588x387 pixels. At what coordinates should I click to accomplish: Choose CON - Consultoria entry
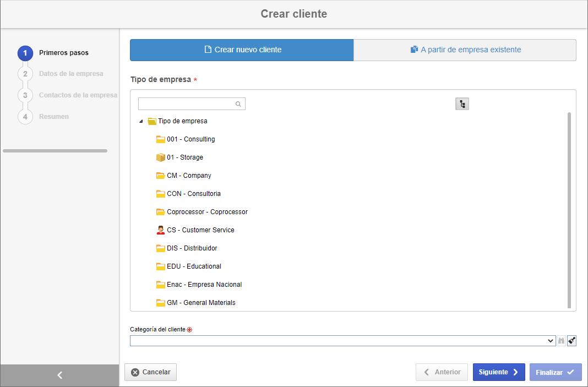coord(194,194)
